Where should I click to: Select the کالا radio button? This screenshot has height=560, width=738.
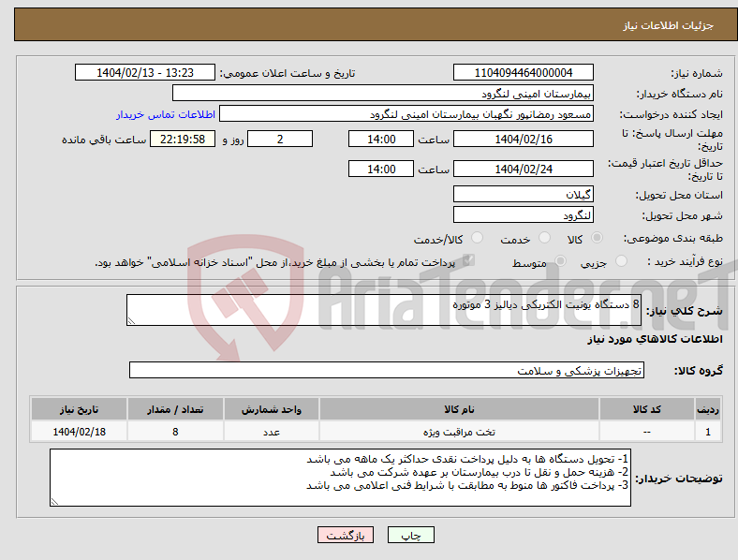coord(597,238)
